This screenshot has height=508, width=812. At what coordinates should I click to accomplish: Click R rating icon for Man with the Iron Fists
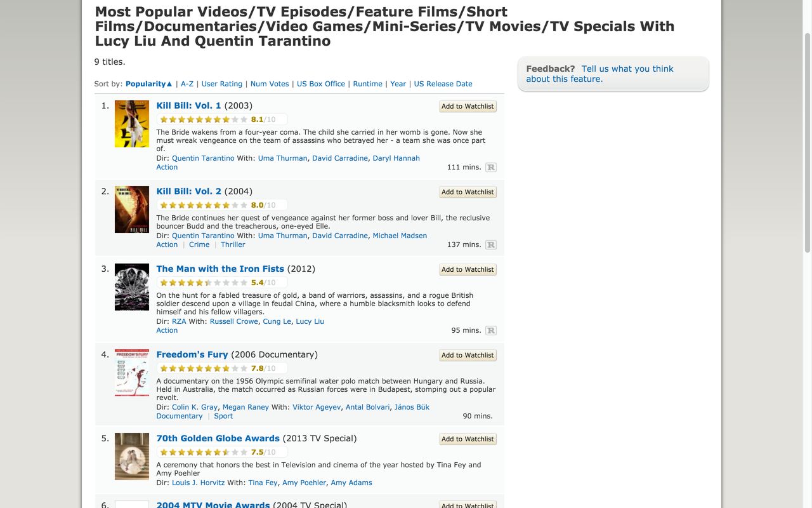coord(491,331)
